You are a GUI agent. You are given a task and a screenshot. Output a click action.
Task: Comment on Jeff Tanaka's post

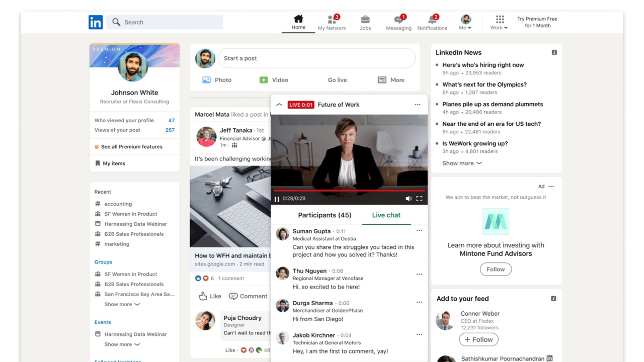(248, 296)
